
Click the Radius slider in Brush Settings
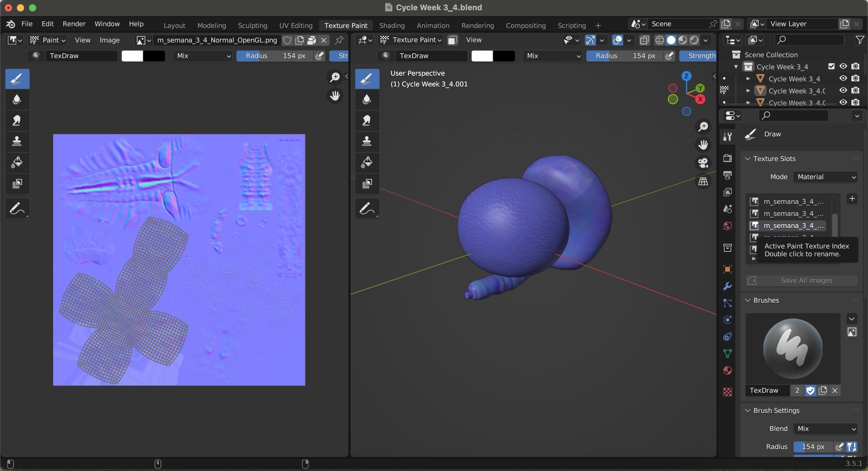[813, 447]
